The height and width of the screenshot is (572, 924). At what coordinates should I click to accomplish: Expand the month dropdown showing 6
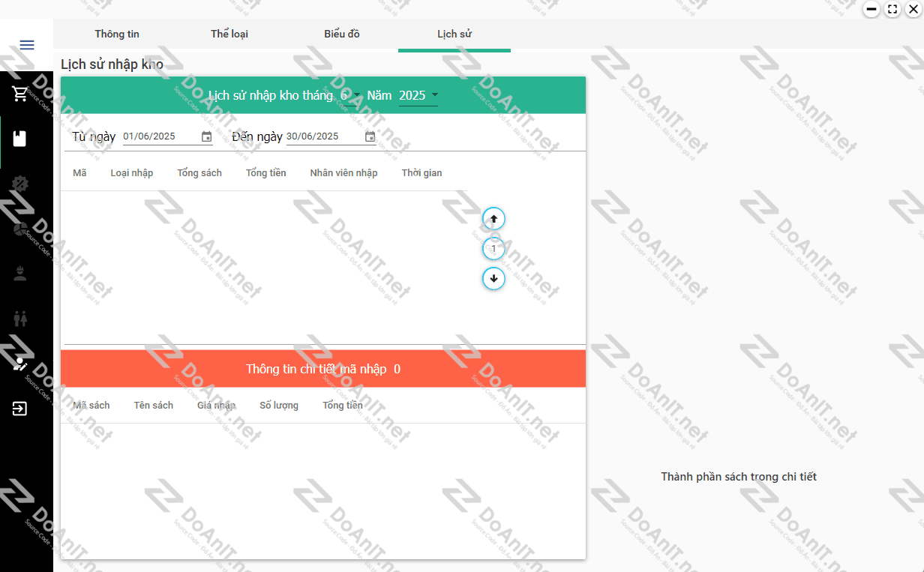pyautogui.click(x=350, y=95)
